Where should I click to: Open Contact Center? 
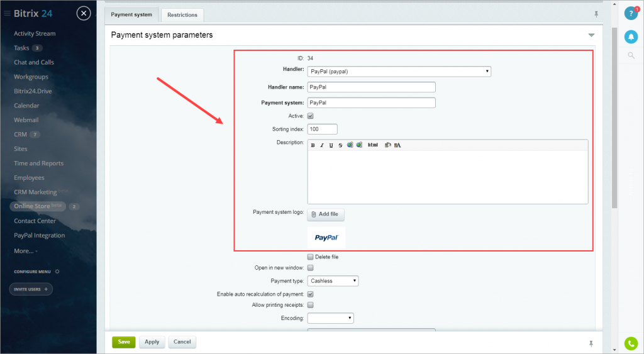[x=35, y=221]
